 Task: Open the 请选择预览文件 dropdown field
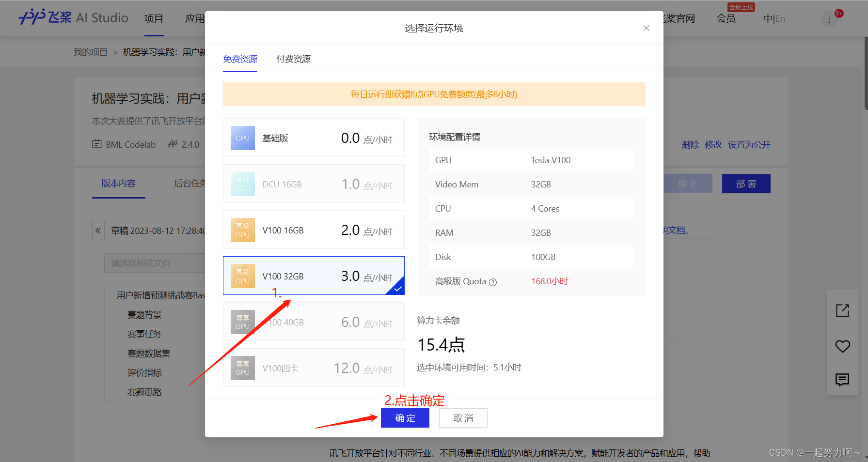155,263
